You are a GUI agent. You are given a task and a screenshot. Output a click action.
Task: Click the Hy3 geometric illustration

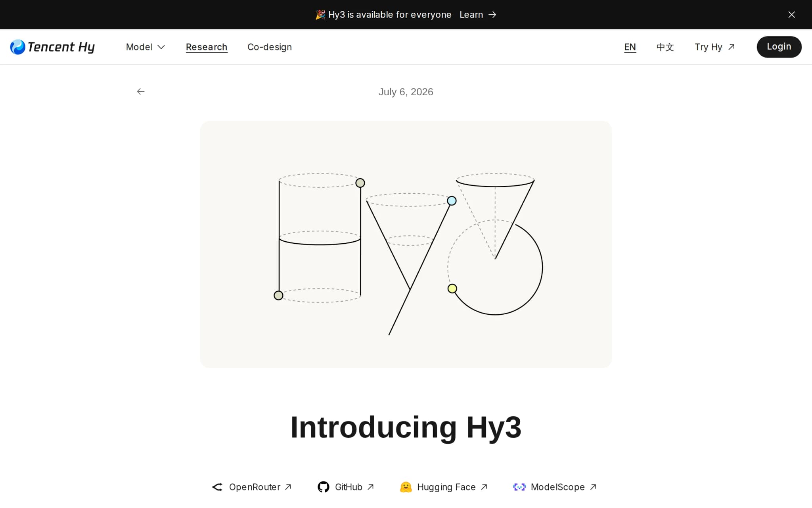406,244
